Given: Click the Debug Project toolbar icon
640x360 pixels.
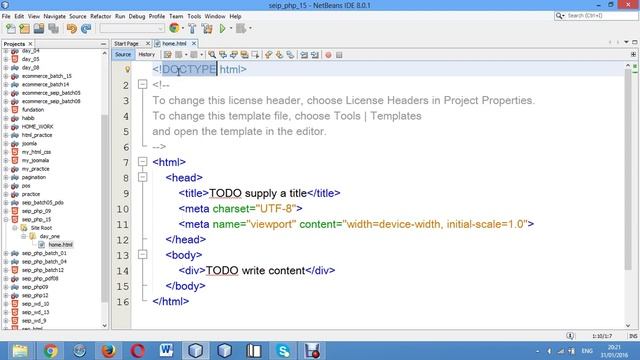Looking at the screenshot, I should point(241,29).
